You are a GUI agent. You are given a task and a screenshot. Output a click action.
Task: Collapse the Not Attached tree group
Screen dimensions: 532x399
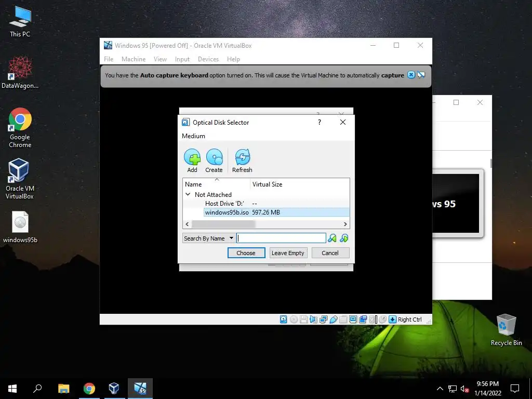[x=188, y=194]
